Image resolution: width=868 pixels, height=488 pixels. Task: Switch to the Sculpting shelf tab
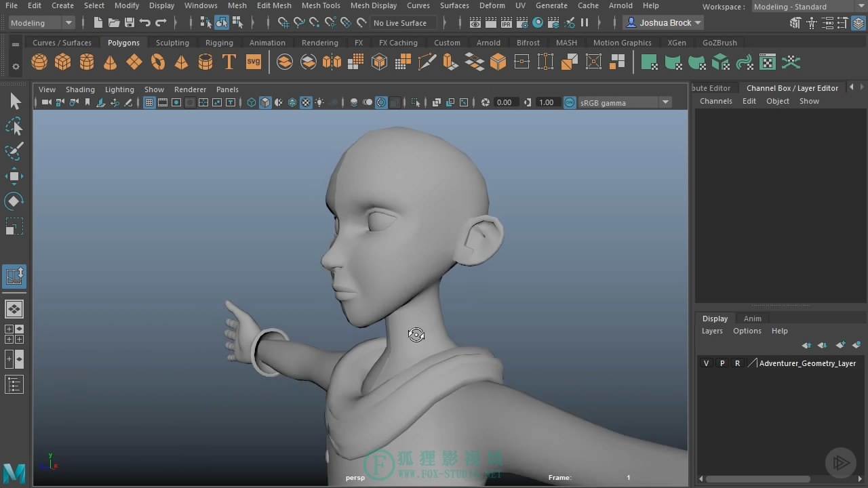click(172, 43)
